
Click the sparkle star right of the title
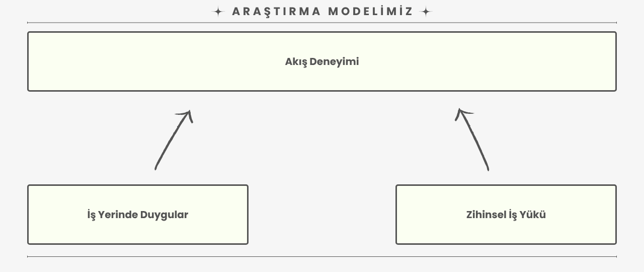point(426,12)
